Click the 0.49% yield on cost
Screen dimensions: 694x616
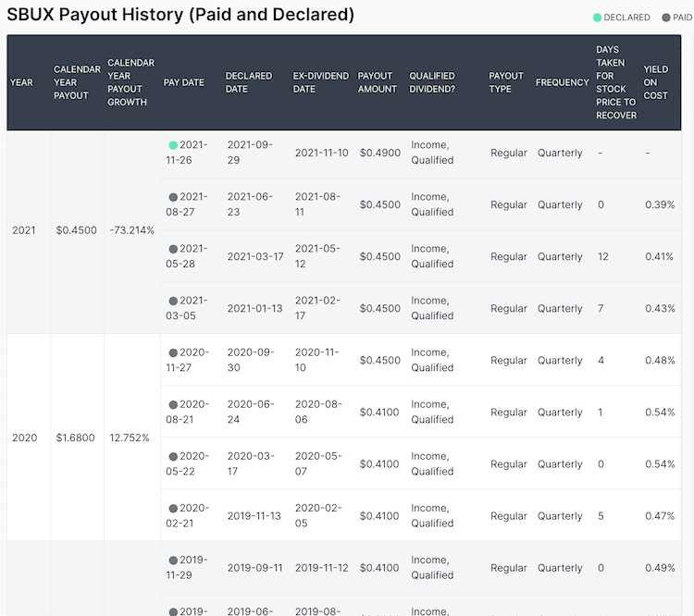(660, 568)
